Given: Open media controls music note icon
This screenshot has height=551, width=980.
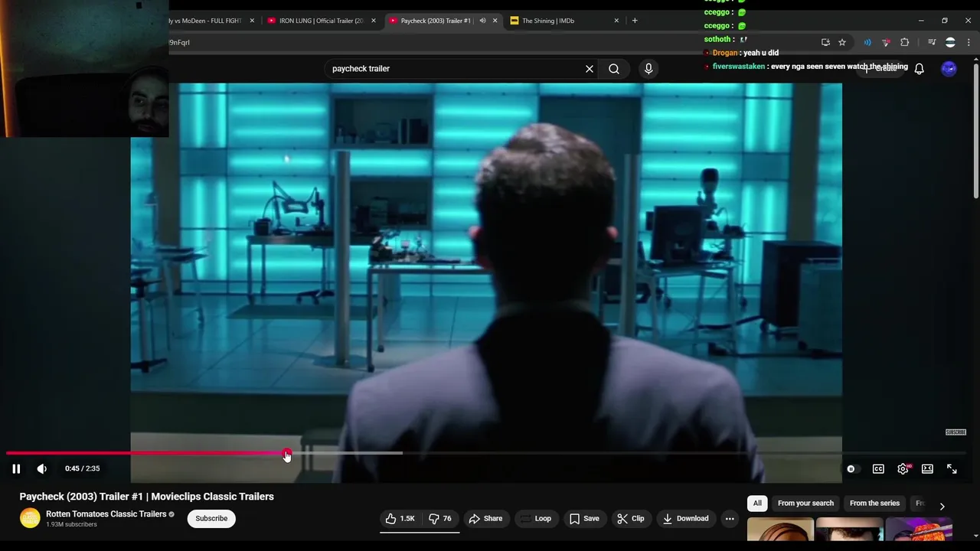Looking at the screenshot, I should (932, 43).
